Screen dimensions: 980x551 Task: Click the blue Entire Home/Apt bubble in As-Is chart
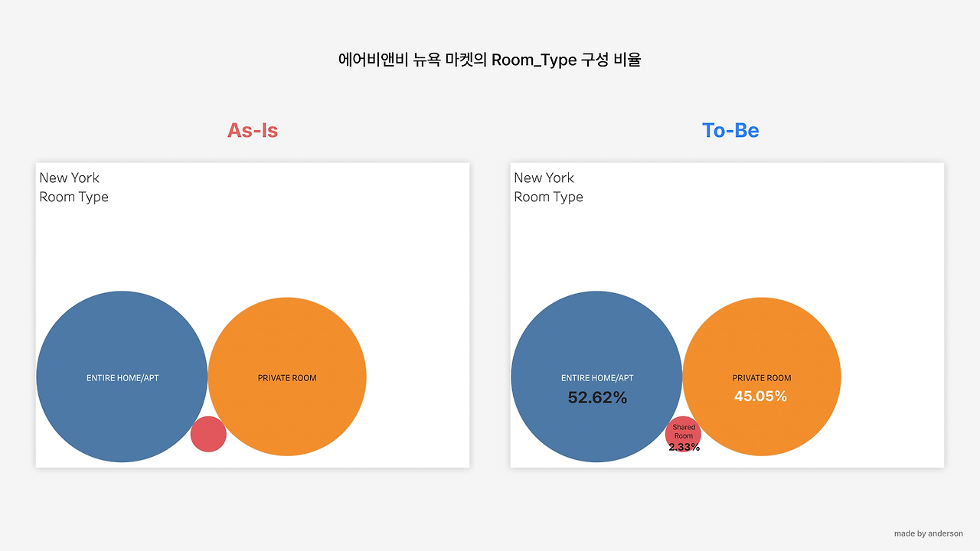pos(122,377)
